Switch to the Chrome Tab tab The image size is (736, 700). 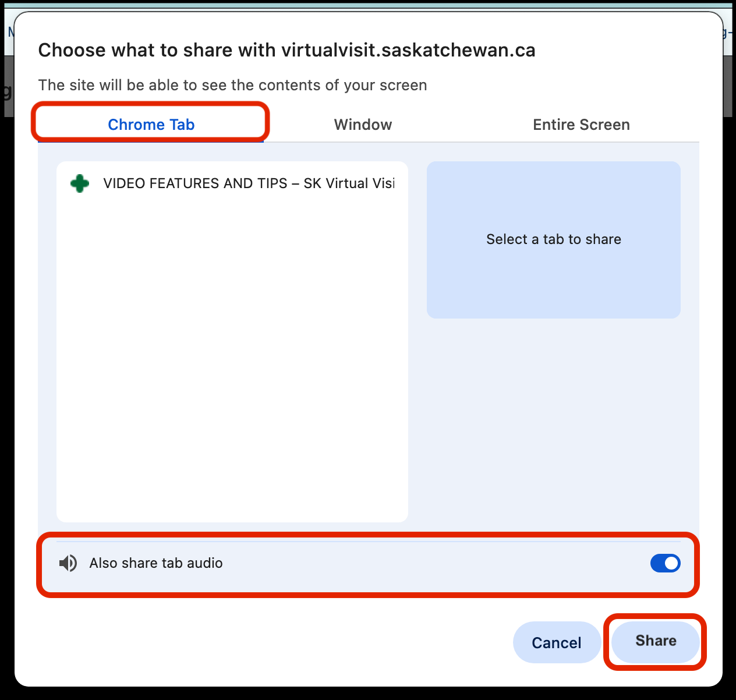pyautogui.click(x=151, y=125)
